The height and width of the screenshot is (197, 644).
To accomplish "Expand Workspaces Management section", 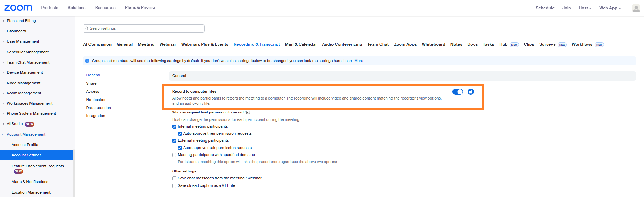I will click(x=3, y=104).
